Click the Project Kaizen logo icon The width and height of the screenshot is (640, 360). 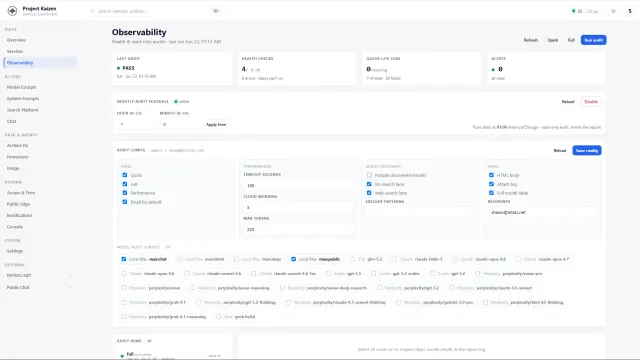[12, 11]
